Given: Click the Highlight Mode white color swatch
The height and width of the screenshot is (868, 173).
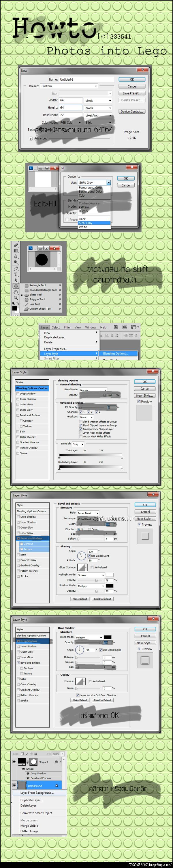Looking at the screenshot, I should tap(110, 575).
